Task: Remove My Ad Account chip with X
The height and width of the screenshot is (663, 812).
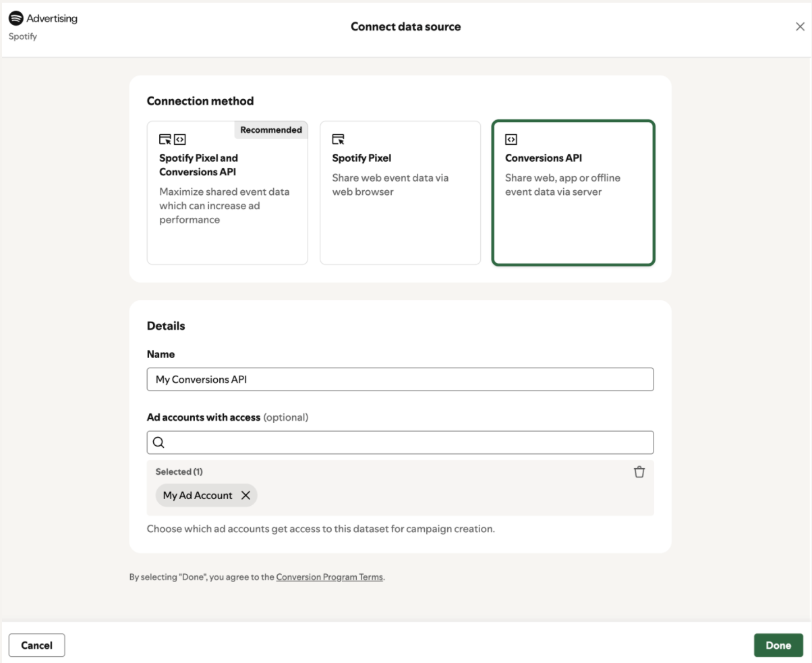Action: coord(245,495)
